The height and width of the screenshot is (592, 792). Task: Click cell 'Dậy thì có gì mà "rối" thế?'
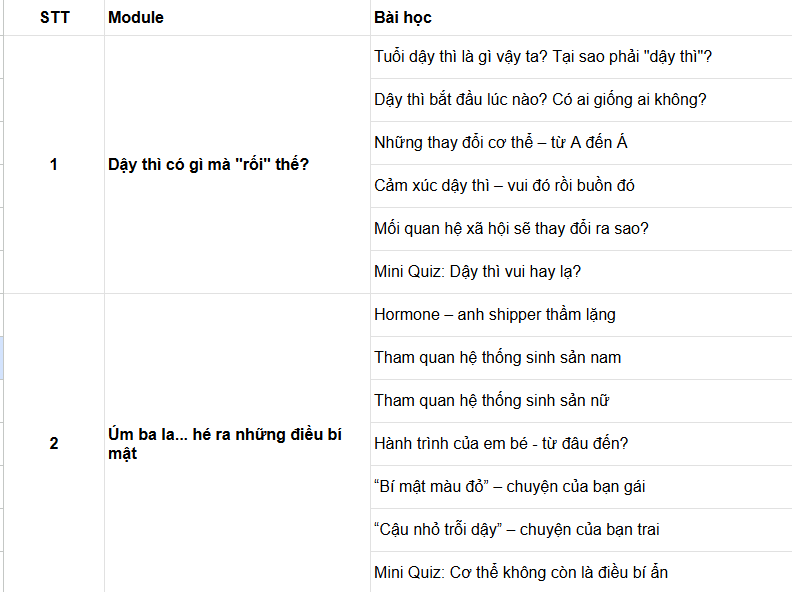(237, 165)
